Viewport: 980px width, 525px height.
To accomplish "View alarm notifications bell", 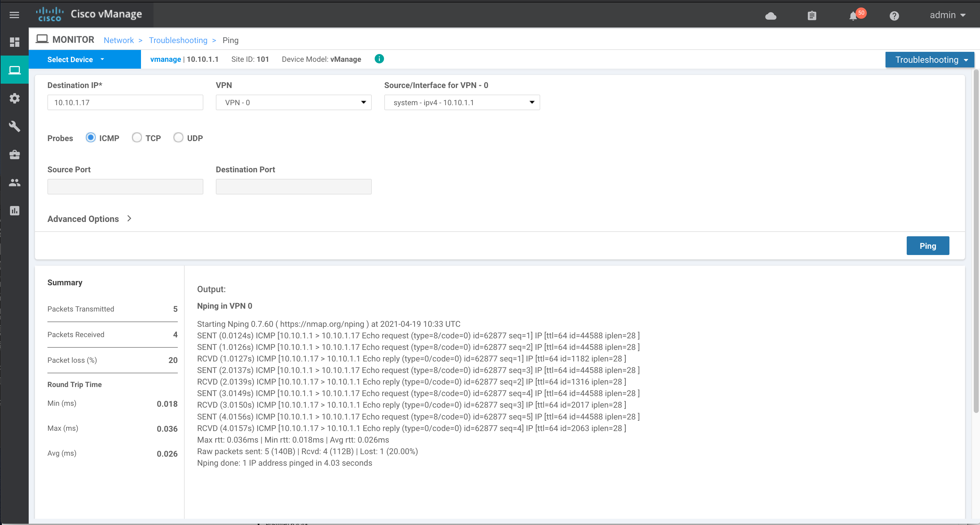I will [x=853, y=16].
